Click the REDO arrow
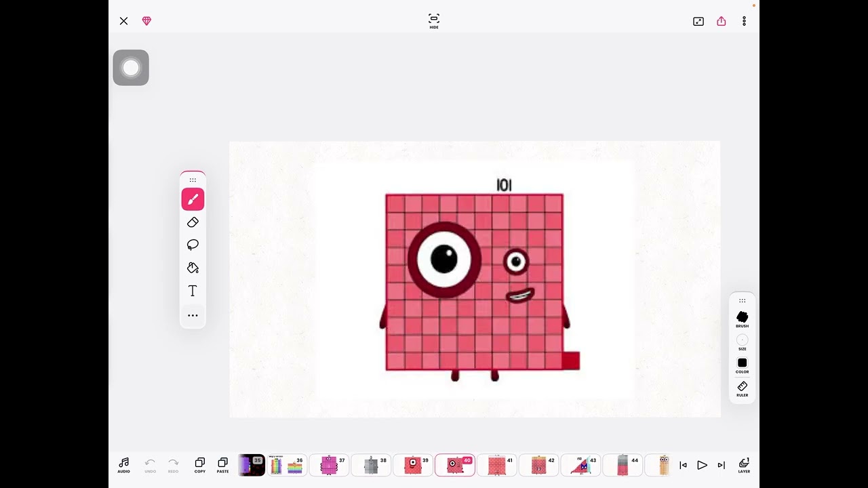Image resolution: width=868 pixels, height=488 pixels. (173, 466)
